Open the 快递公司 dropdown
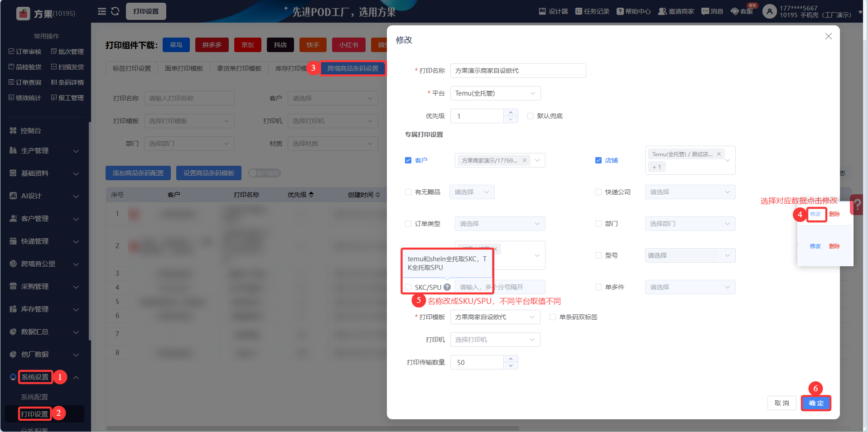The height and width of the screenshot is (432, 868). 690,192
